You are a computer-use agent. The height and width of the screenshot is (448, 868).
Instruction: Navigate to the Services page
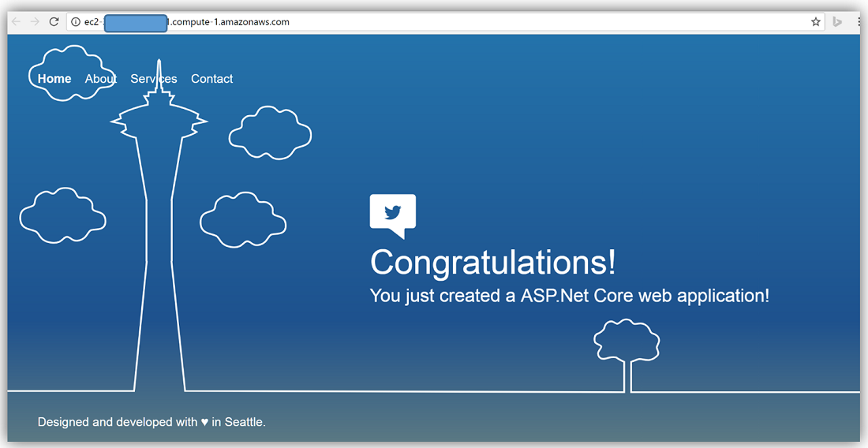154,79
